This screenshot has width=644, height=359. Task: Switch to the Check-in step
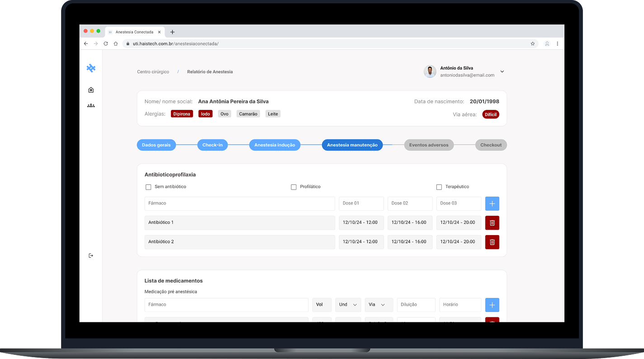click(212, 145)
